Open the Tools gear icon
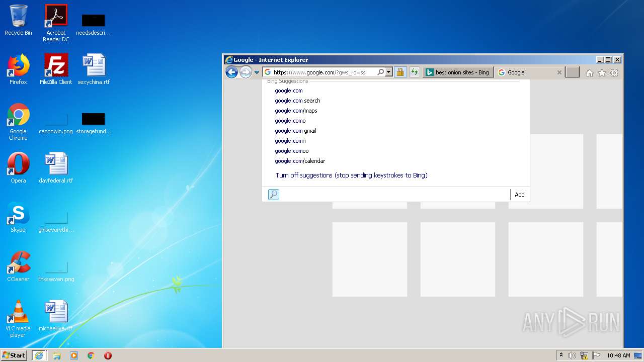Screen dimensions: 644x362 pyautogui.click(x=614, y=73)
